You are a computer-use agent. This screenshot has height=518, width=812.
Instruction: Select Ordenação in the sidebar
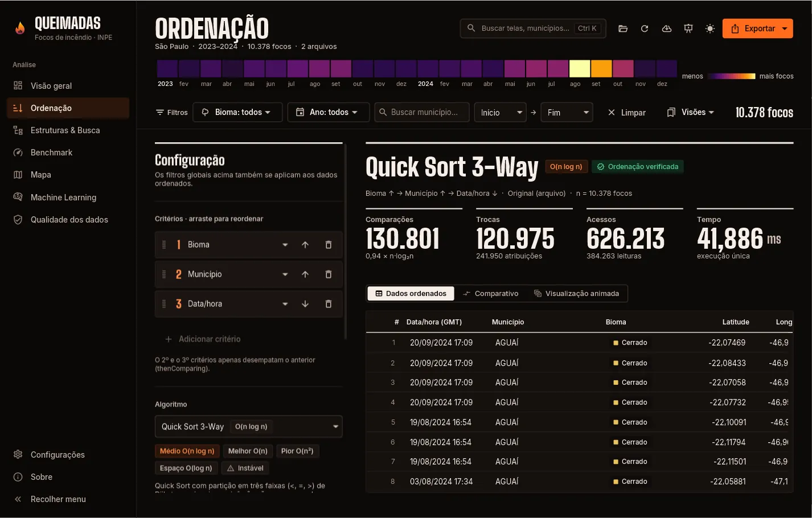68,108
